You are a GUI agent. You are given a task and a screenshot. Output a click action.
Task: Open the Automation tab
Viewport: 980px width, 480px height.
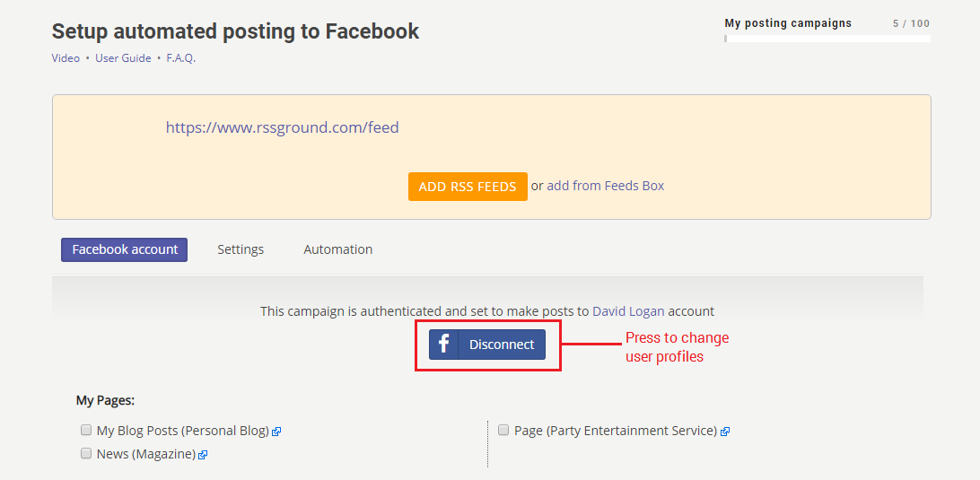(x=338, y=249)
